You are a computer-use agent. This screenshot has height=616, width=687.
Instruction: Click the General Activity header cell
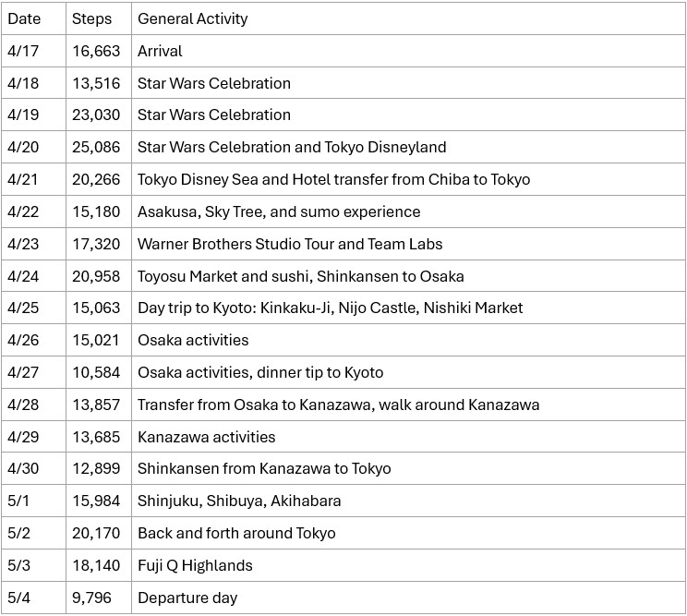193,18
